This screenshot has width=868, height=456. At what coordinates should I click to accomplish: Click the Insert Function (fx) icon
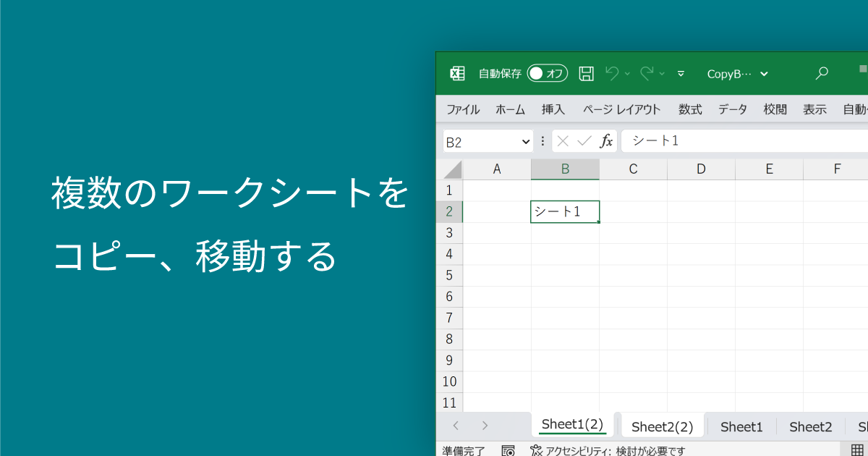[x=606, y=140]
